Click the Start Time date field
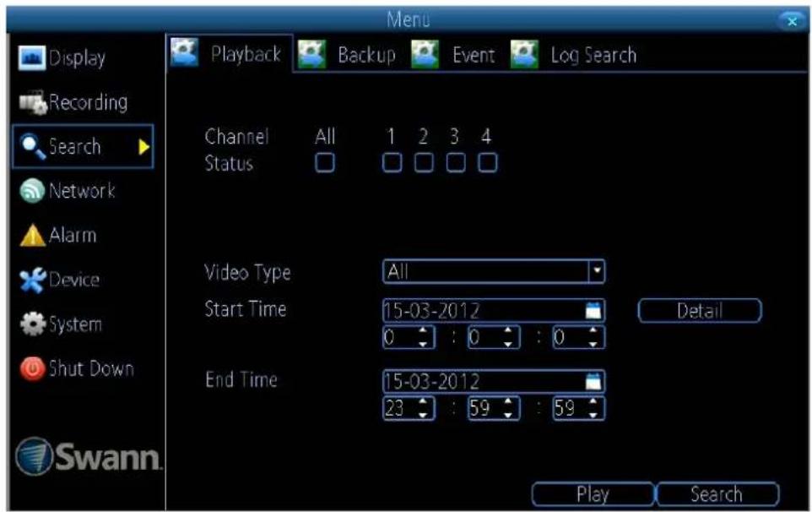812x512 pixels. point(494,311)
